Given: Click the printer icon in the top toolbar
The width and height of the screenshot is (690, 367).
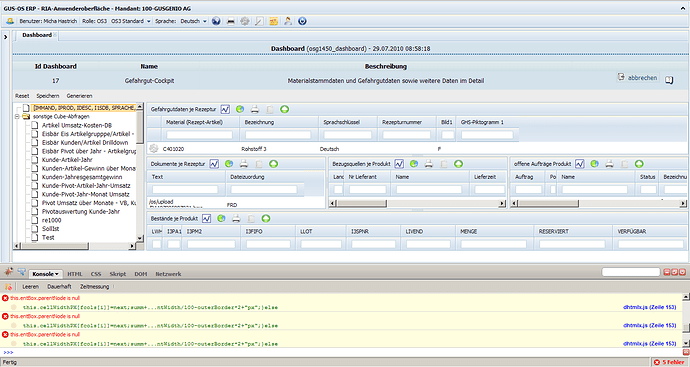Looking at the screenshot, I should click(231, 21).
